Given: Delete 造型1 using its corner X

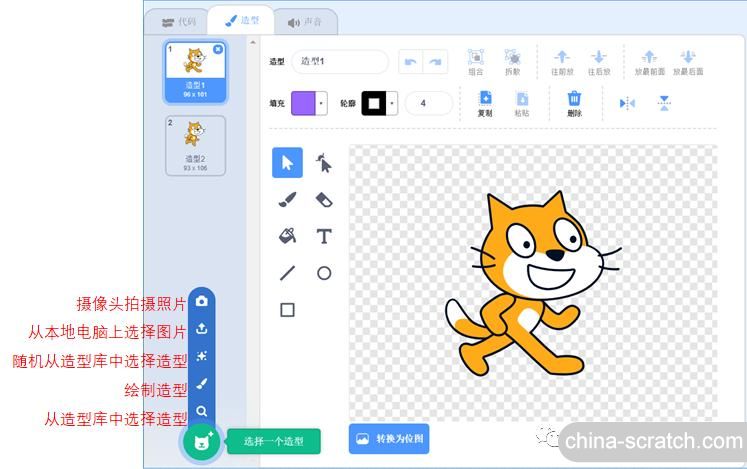Looking at the screenshot, I should point(219,49).
